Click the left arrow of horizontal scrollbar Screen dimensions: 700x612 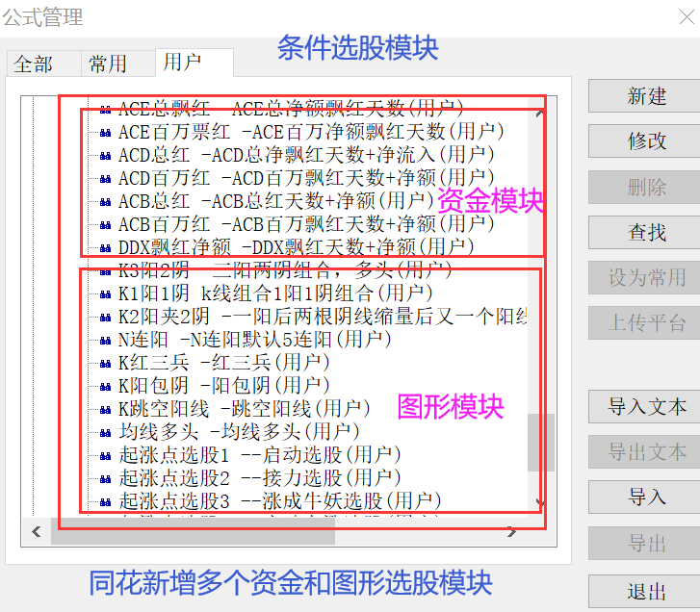37,531
